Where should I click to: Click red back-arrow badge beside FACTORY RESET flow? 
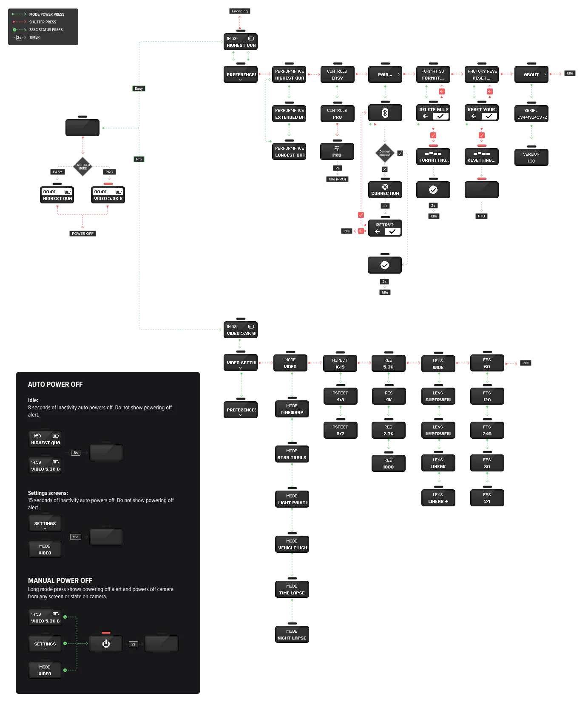click(x=490, y=91)
